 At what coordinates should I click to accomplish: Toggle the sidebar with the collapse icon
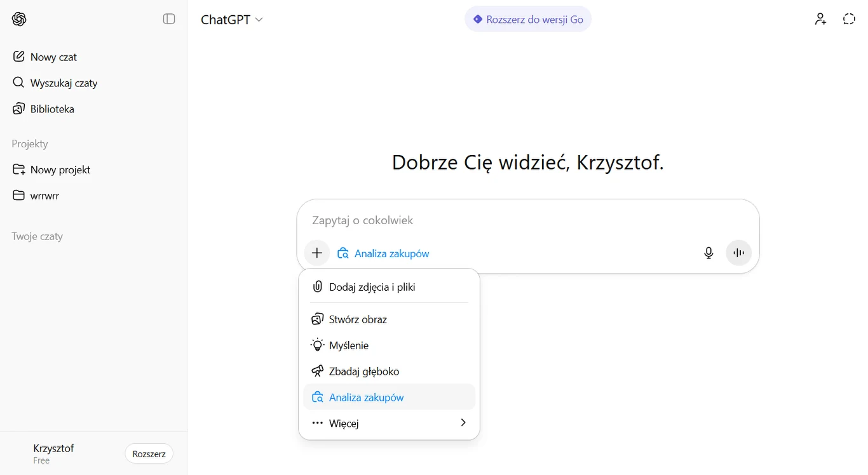[x=169, y=18]
